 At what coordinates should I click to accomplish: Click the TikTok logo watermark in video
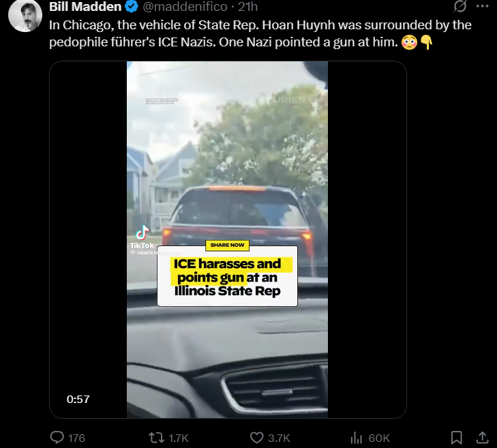point(142,237)
